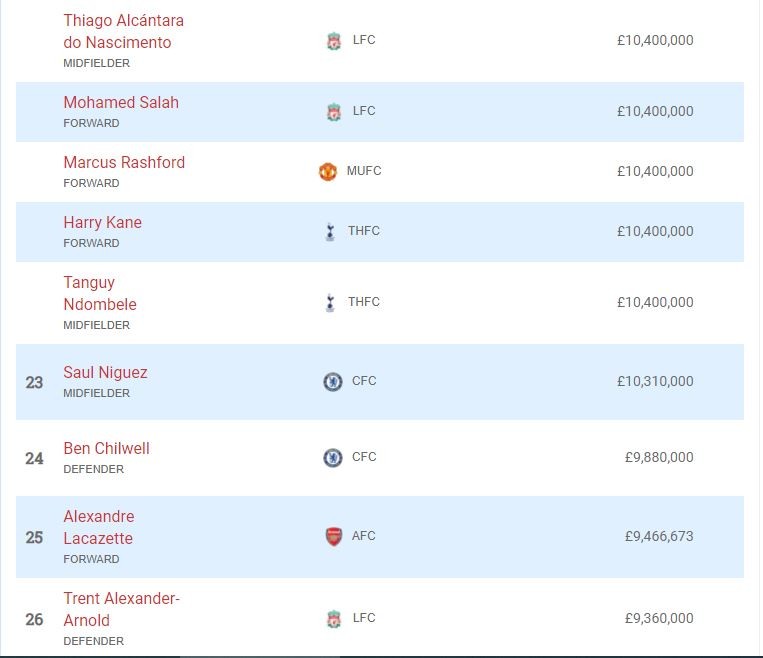Click Liverpool crest beside Thiago Alcántara
The height and width of the screenshot is (658, 763).
[334, 41]
